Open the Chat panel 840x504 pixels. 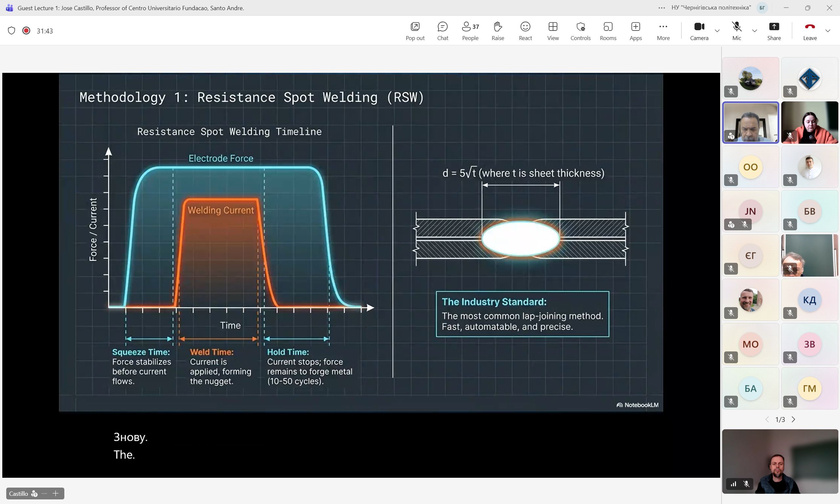[442, 31]
